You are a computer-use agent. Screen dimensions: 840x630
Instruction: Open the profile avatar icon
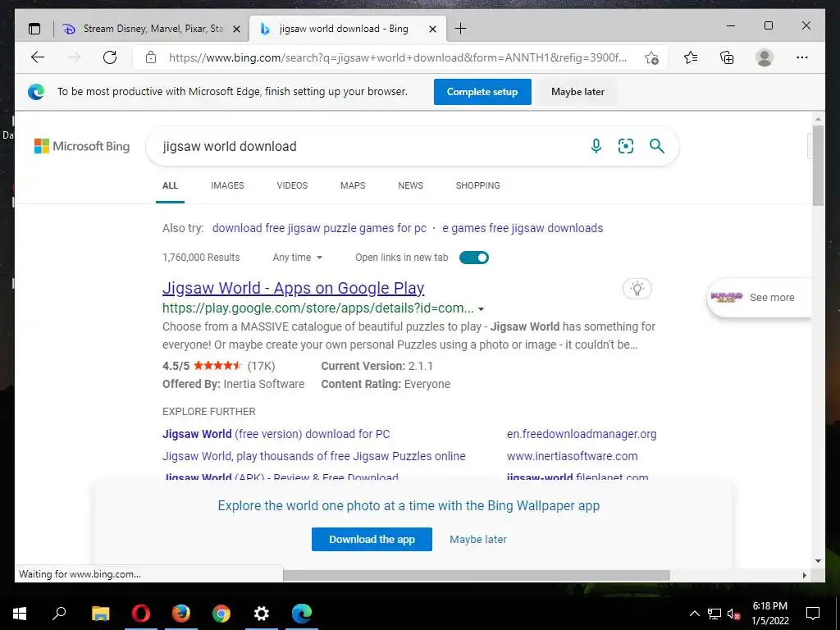coord(765,57)
